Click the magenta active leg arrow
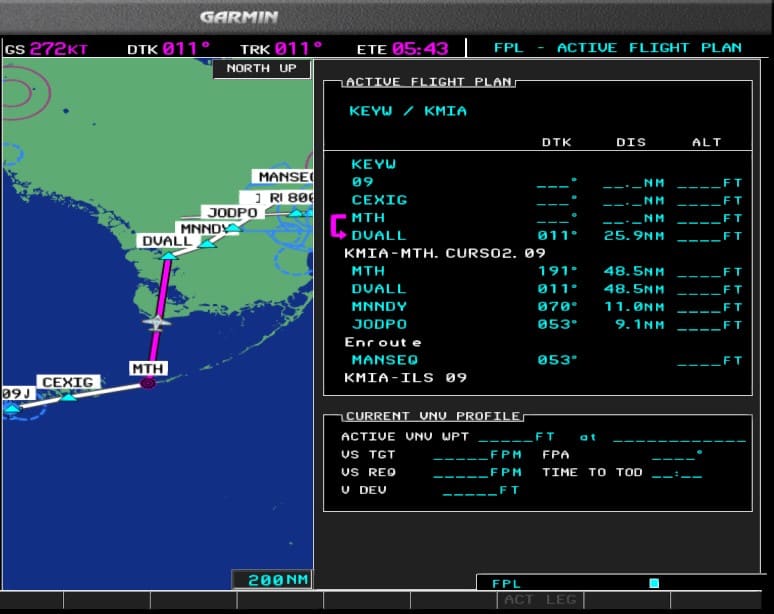 tap(337, 227)
